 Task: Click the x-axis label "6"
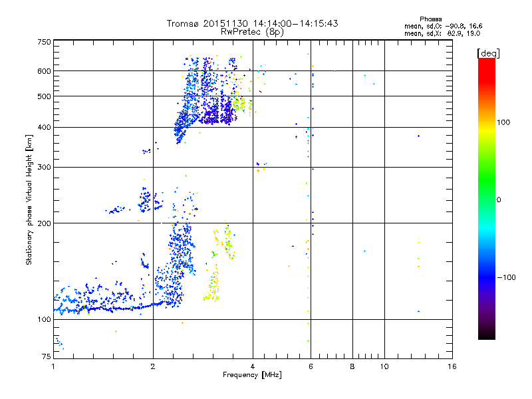(311, 366)
